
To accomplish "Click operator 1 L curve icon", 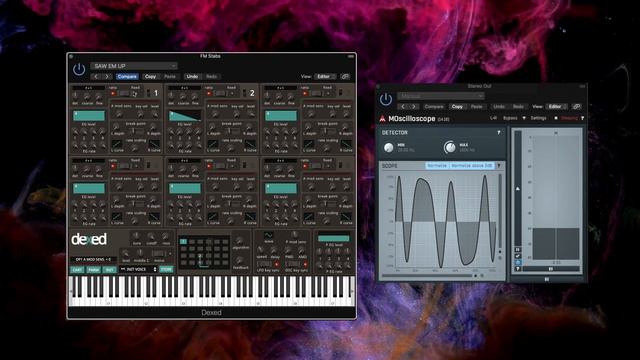I will [x=117, y=144].
